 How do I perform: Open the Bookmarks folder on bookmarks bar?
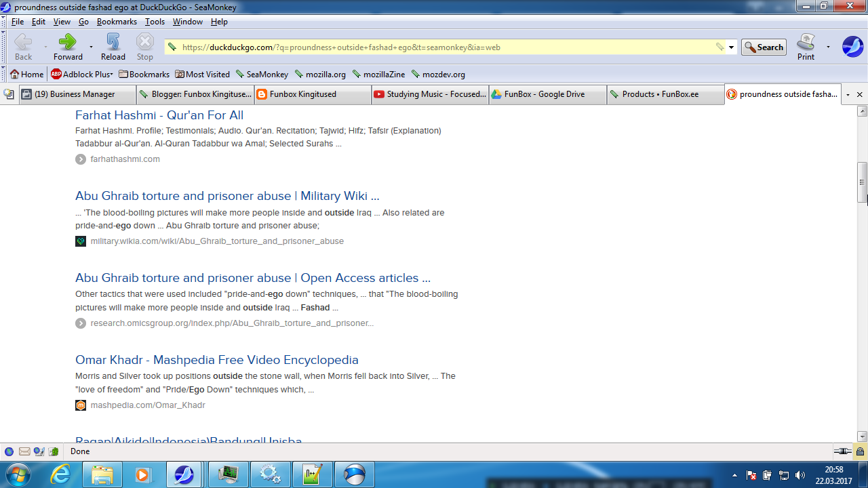(144, 75)
